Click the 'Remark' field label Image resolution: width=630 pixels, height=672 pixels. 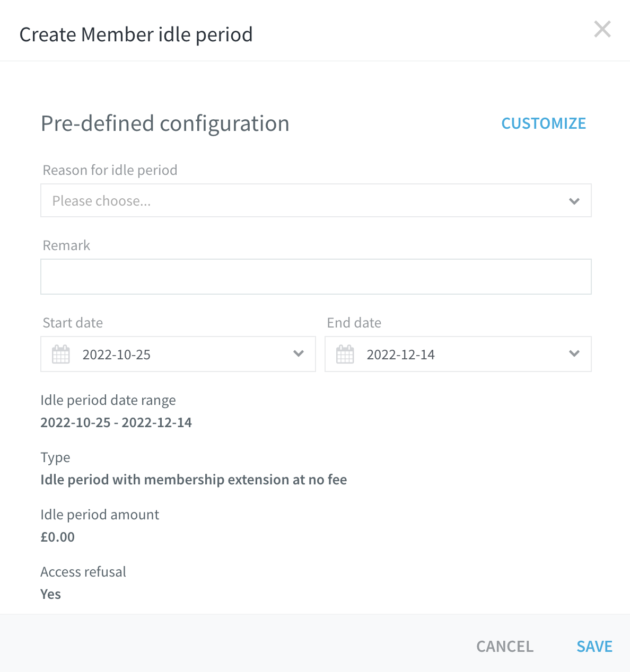[x=66, y=245]
